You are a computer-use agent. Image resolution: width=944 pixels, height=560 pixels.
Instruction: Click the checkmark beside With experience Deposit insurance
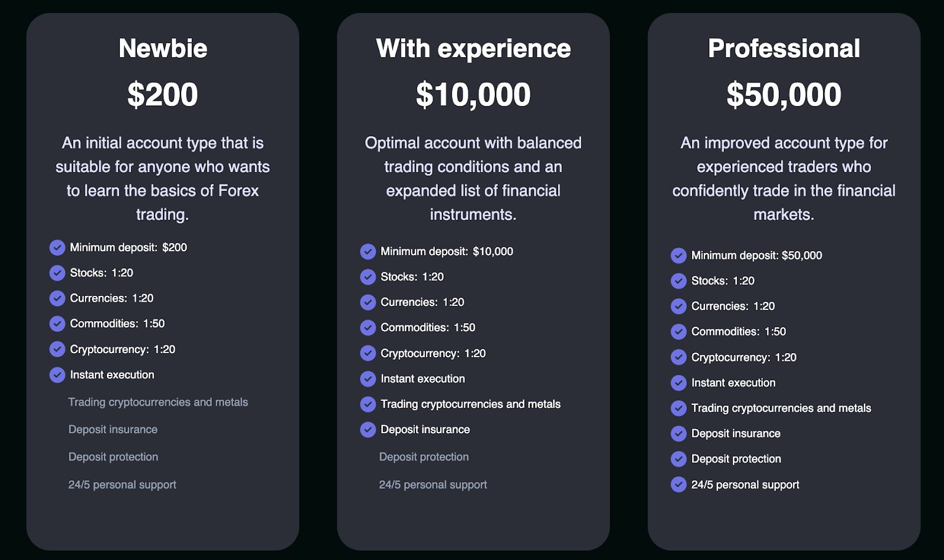[x=368, y=430]
